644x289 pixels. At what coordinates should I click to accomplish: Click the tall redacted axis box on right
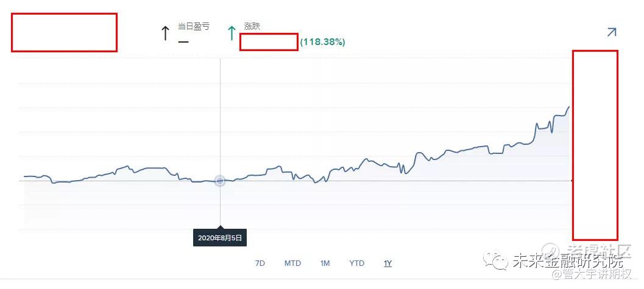tap(595, 145)
